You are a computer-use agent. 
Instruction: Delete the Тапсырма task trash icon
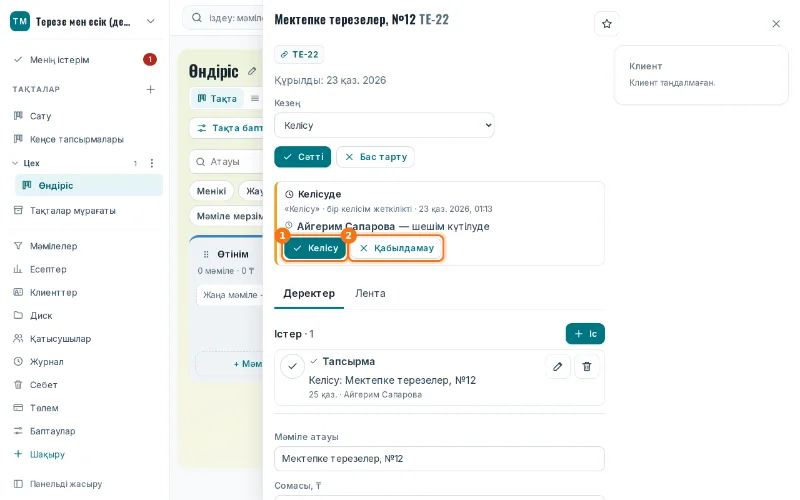(587, 366)
